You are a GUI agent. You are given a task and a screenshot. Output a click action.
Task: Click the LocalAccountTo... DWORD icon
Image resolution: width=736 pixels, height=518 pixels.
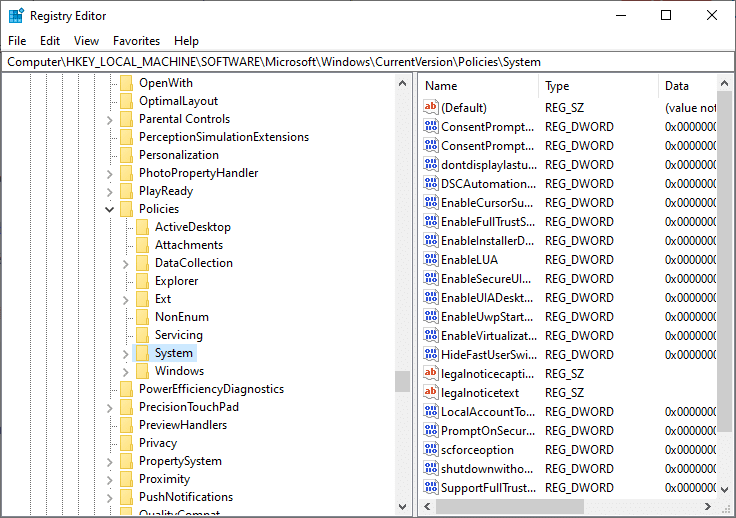coord(430,411)
